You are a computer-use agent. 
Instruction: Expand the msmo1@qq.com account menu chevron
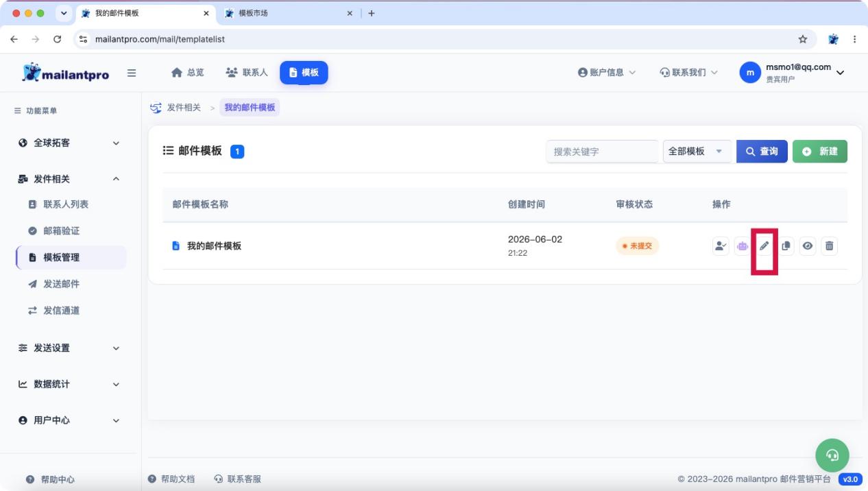[841, 73]
